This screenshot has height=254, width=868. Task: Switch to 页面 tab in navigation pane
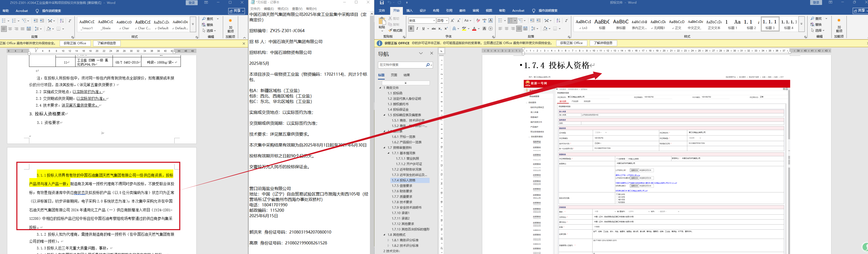[x=394, y=75]
